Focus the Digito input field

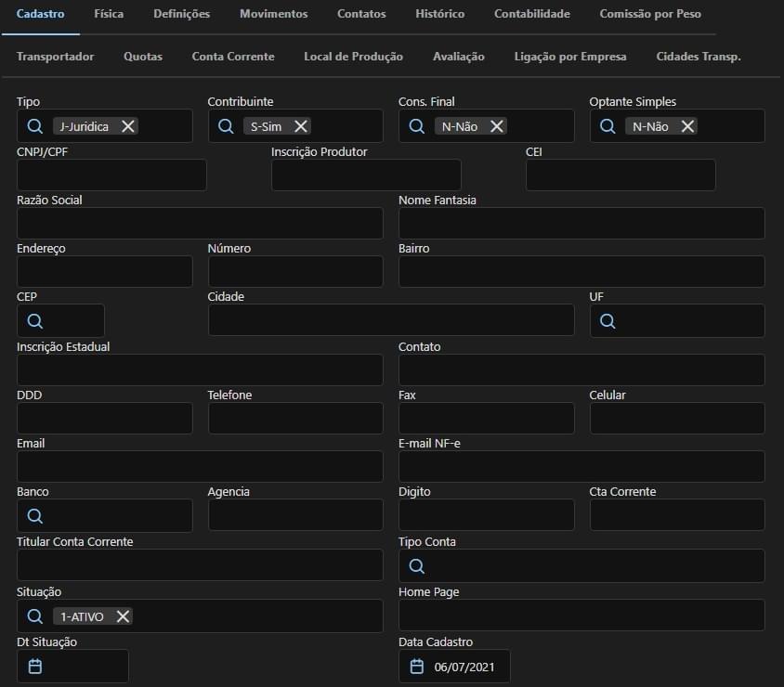coord(487,514)
